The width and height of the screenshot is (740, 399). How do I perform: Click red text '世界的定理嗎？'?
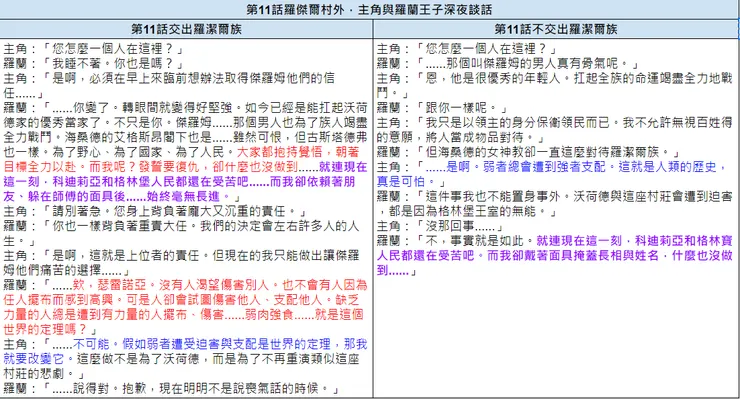(45, 330)
